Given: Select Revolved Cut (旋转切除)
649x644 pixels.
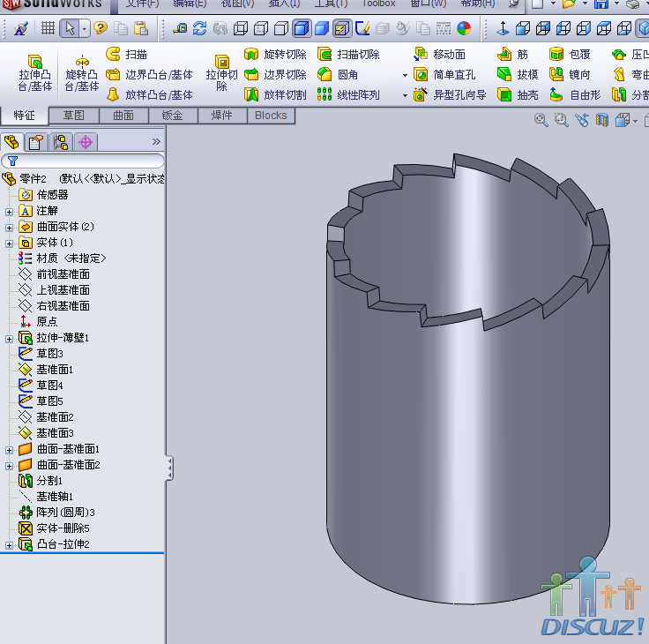Looking at the screenshot, I should coord(275,54).
